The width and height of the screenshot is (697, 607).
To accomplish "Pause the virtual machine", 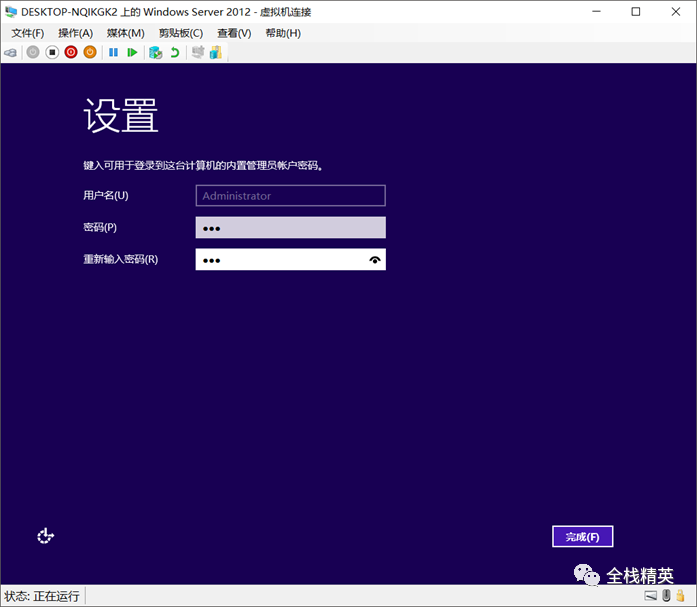I will (x=113, y=52).
